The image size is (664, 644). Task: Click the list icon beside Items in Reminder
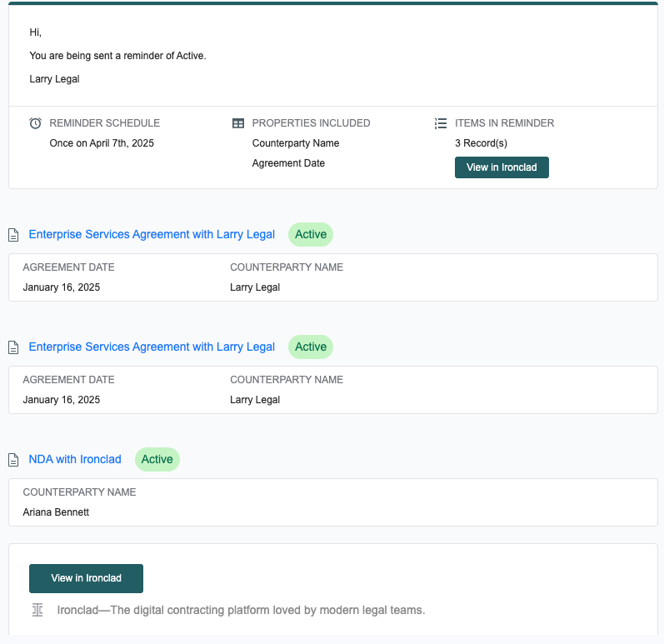pos(441,123)
